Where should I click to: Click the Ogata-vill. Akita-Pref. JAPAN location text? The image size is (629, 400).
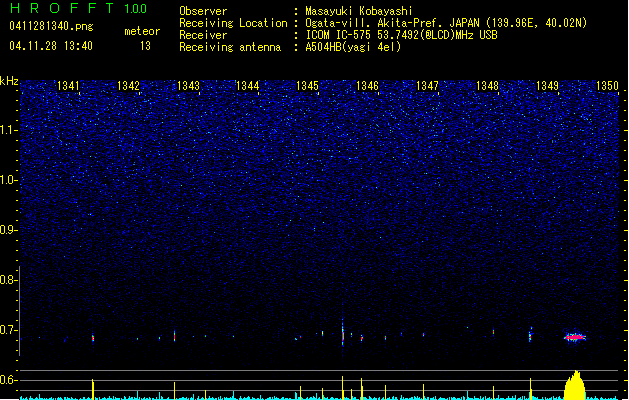click(392, 23)
